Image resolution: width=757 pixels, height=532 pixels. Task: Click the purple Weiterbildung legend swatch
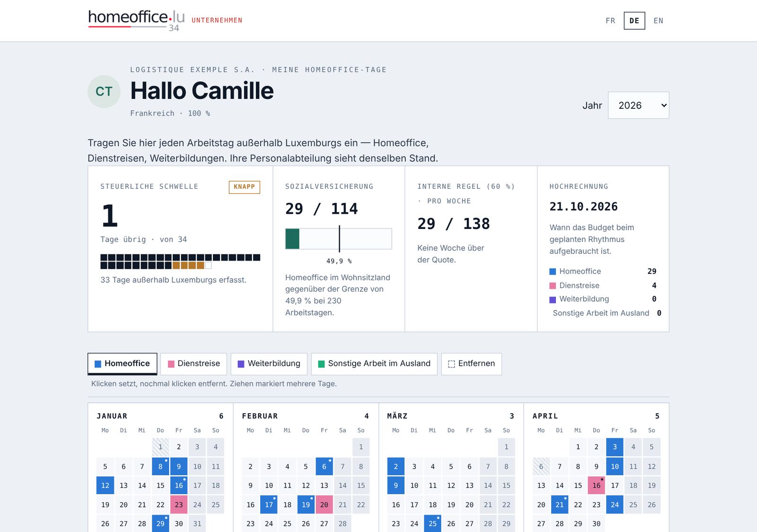(553, 299)
